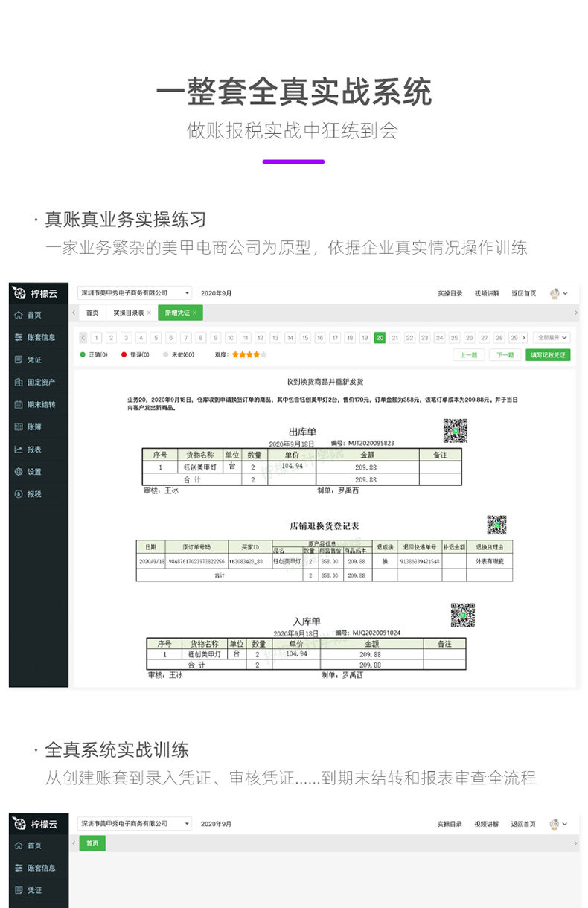
Task: Open 实操目录 link in 真账真业务实操练习 screenshot
Action: click(x=450, y=293)
